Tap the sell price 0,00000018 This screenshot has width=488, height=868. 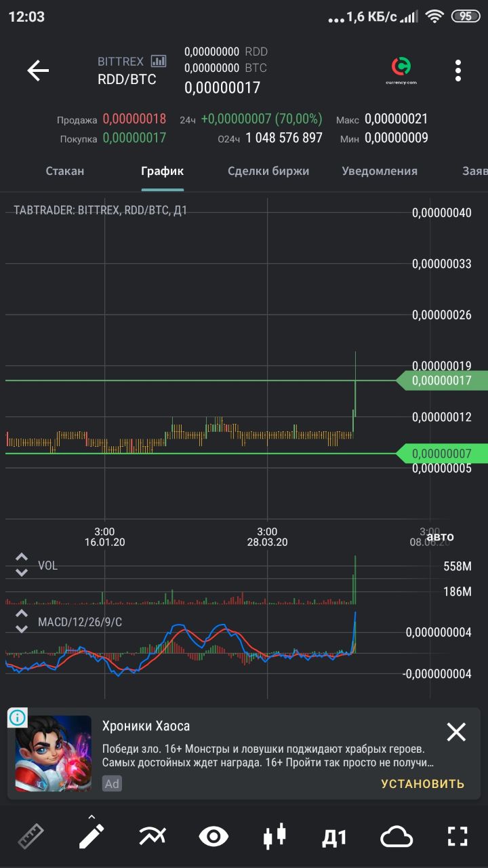click(x=134, y=119)
